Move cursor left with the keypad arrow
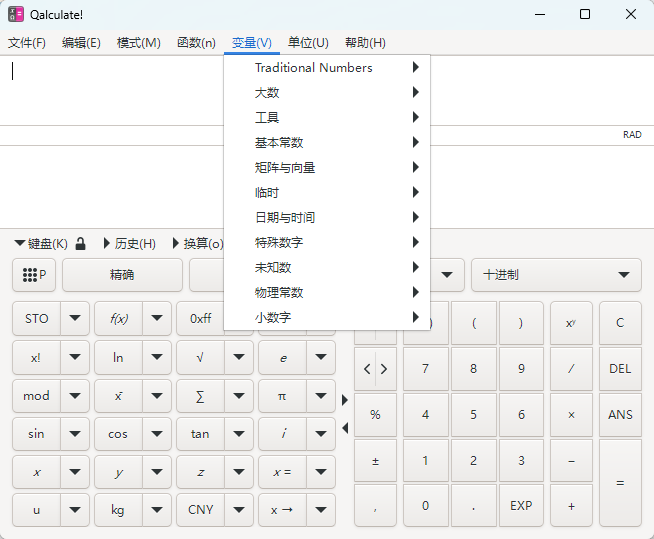The image size is (654, 539). click(x=367, y=369)
